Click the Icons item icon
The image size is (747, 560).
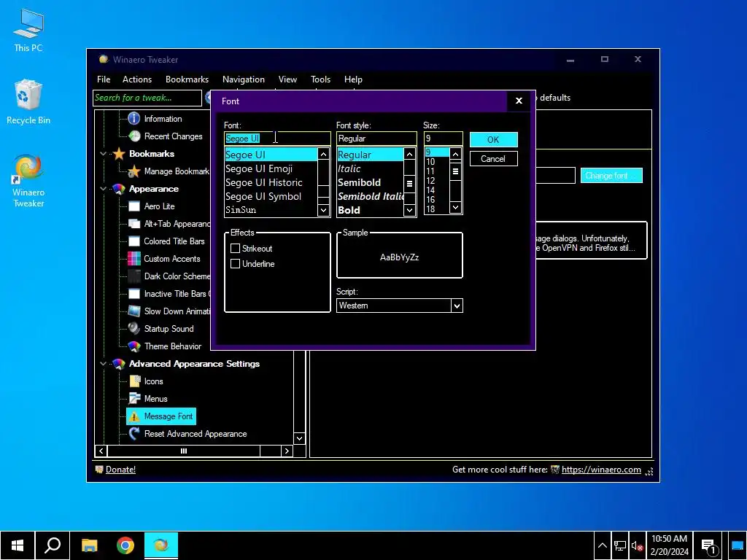point(135,381)
